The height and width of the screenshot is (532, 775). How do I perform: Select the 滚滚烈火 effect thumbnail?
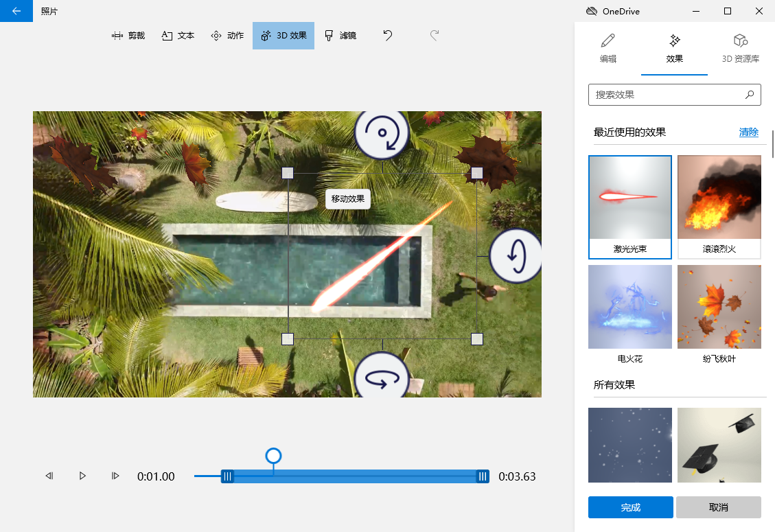[719, 207]
